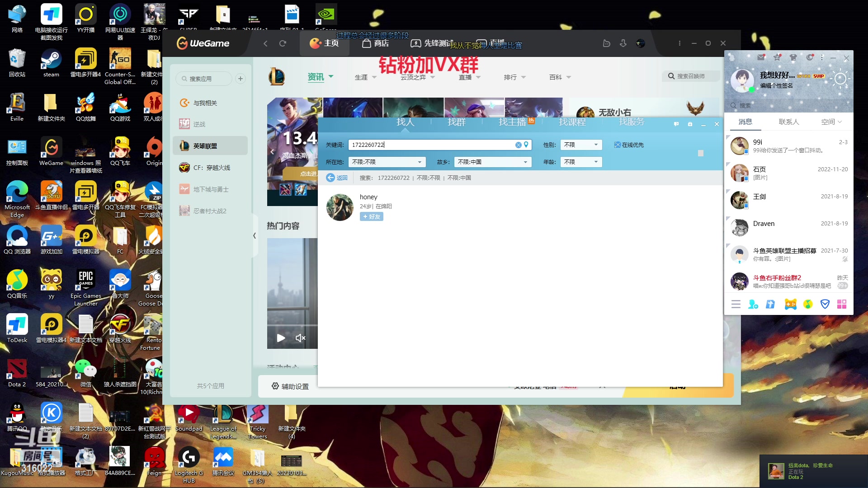Click the WeGame refresh icon
Screen dimensions: 868x488
283,43
